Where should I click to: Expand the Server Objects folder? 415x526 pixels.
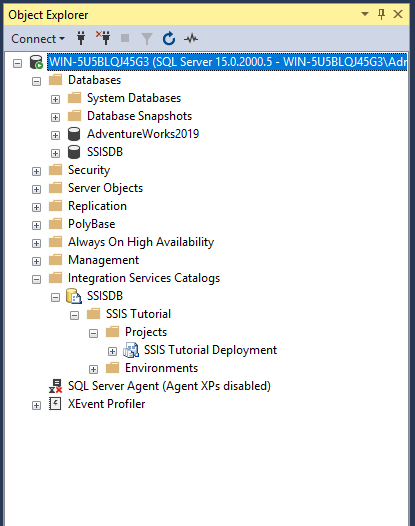point(36,190)
